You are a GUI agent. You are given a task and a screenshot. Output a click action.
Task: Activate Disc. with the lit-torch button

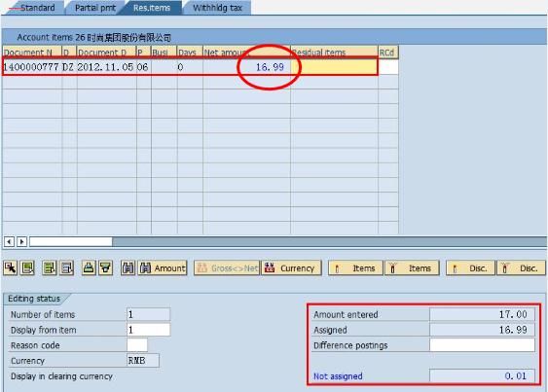coord(470,267)
